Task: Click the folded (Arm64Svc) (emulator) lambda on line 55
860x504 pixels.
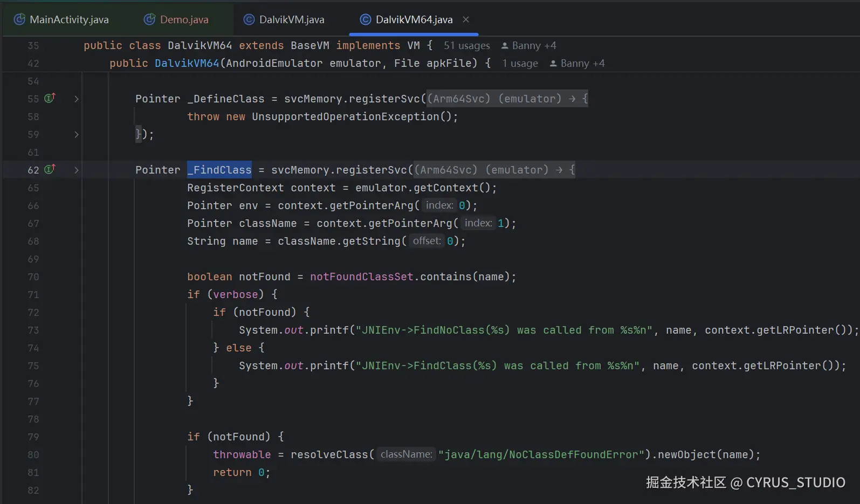Action: click(x=507, y=99)
